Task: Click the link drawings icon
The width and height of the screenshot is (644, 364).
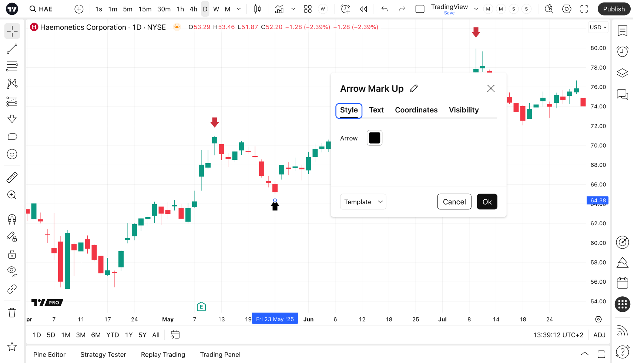Action: tap(12, 289)
